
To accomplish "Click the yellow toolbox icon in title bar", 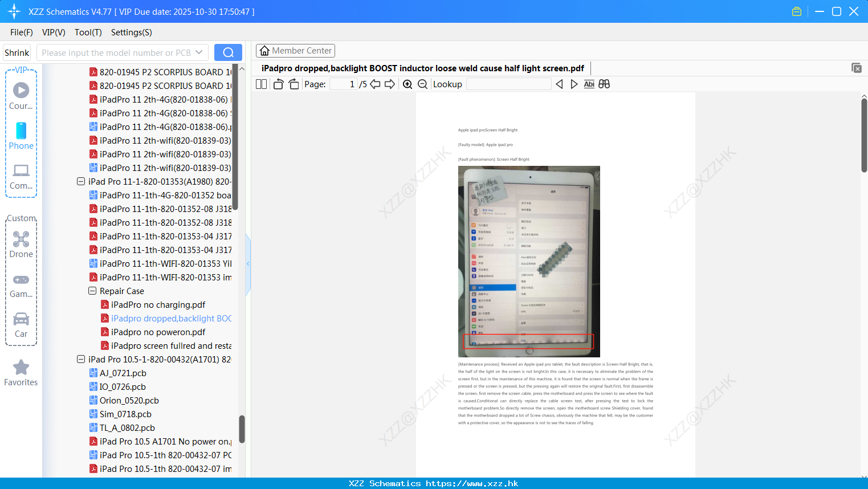I will click(x=797, y=11).
